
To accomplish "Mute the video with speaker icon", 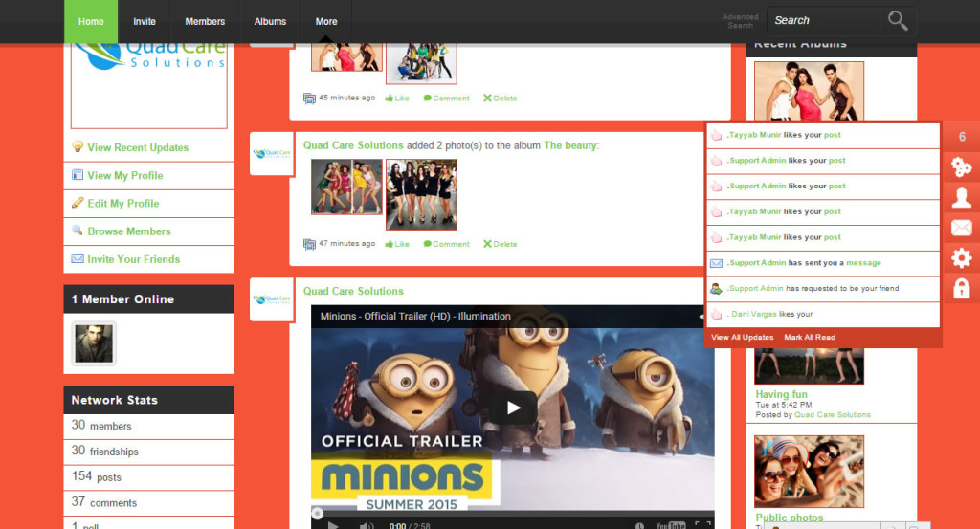I will click(x=367, y=525).
